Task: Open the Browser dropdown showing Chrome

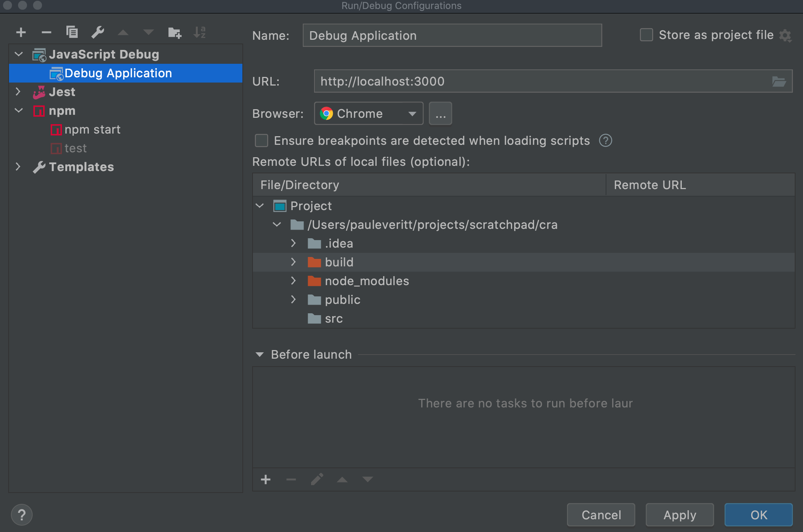Action: (368, 113)
